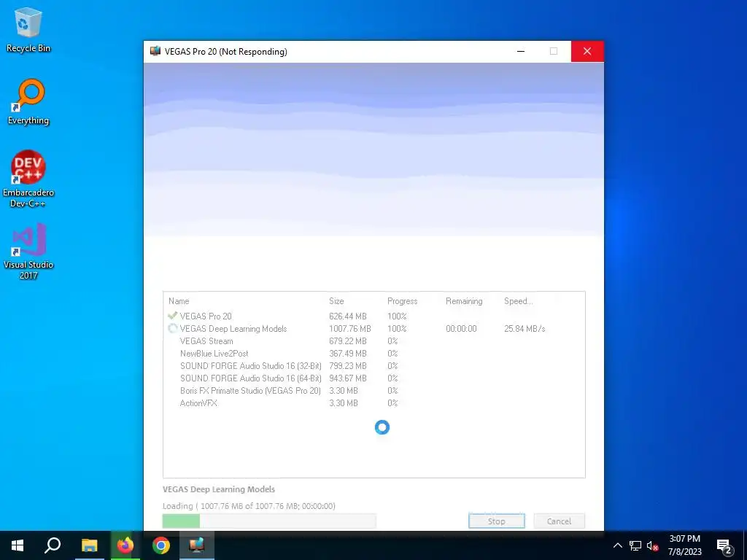This screenshot has width=747, height=560.
Task: Show hidden system tray icons
Action: click(x=617, y=545)
